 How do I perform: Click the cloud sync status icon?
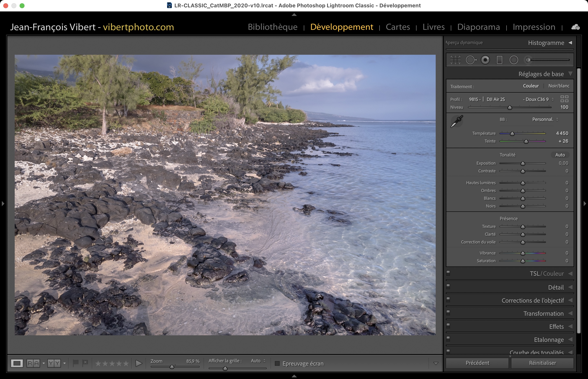point(575,27)
